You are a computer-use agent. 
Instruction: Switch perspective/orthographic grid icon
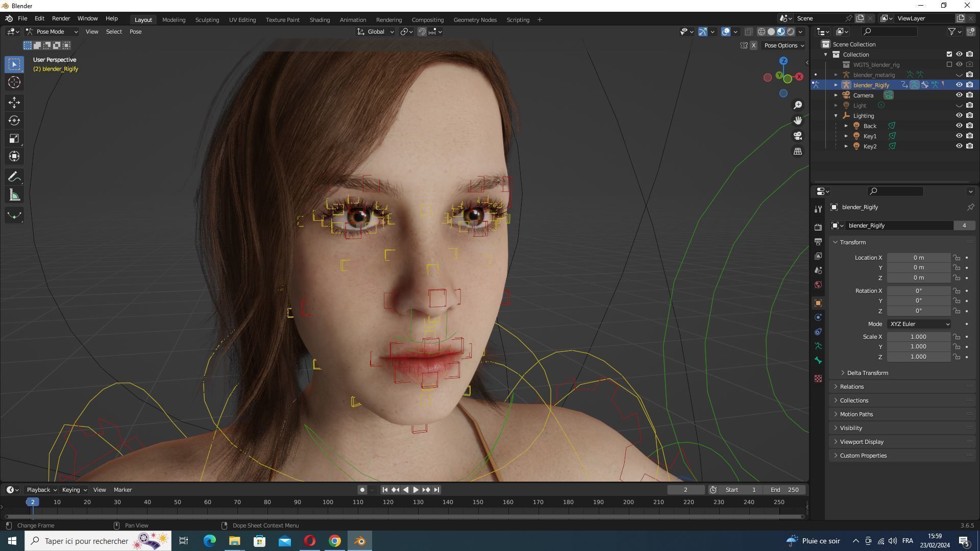pos(798,152)
